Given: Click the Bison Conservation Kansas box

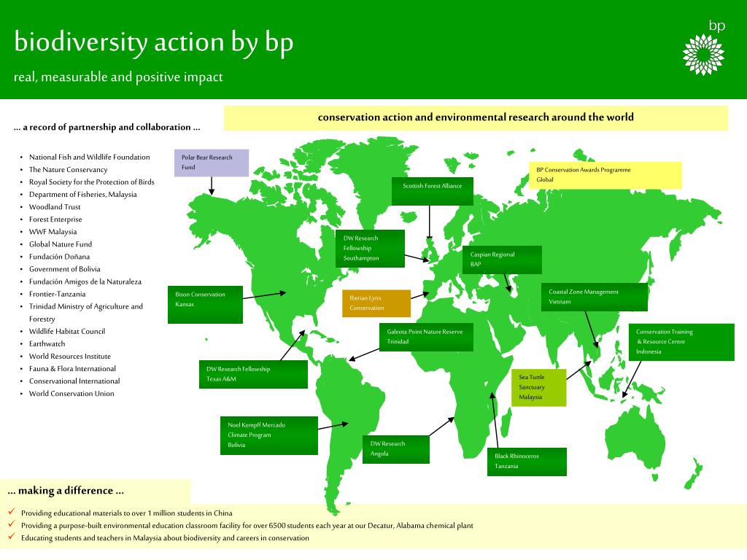Looking at the screenshot, I should click(205, 305).
